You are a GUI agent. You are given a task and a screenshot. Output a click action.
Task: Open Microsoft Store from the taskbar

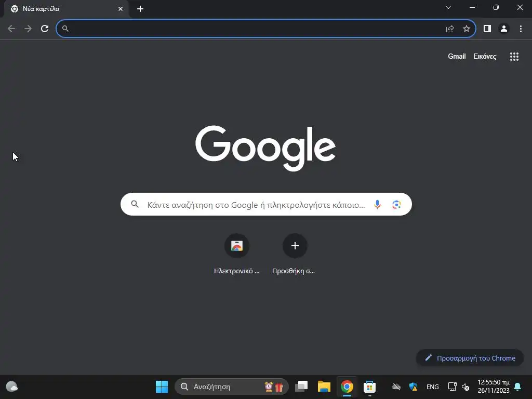coord(369,387)
